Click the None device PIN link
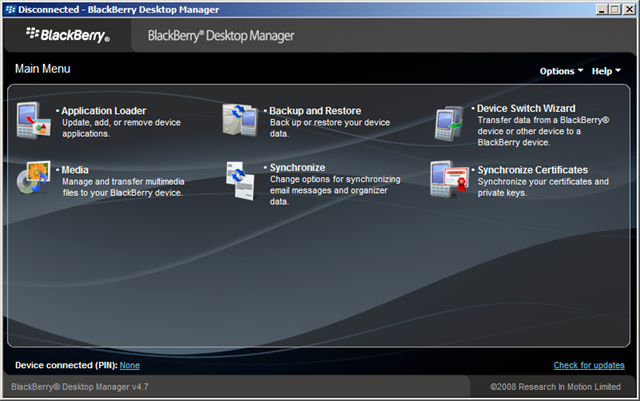640x401 pixels. coord(130,365)
